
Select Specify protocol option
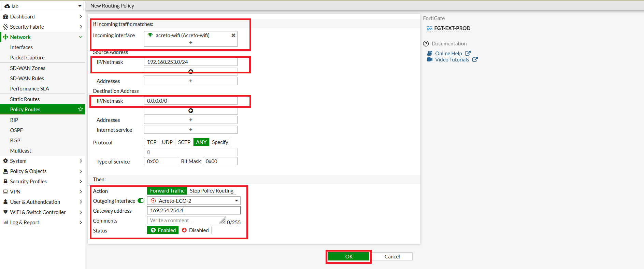[x=220, y=142]
